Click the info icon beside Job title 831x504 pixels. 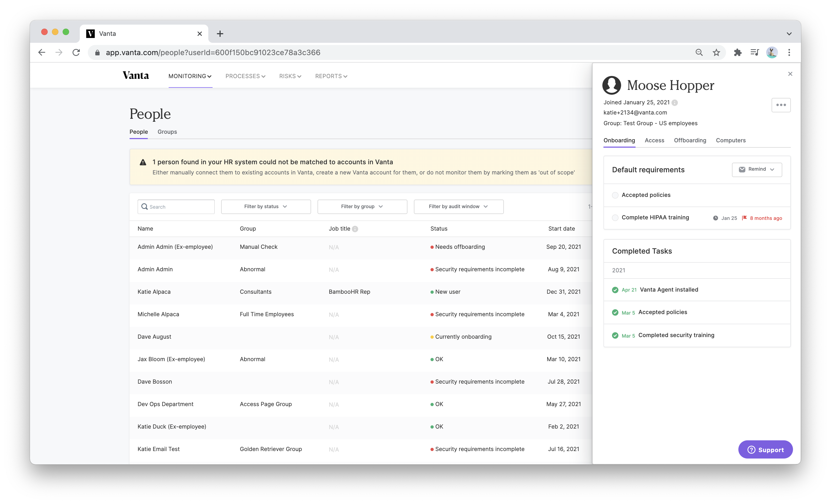(355, 229)
